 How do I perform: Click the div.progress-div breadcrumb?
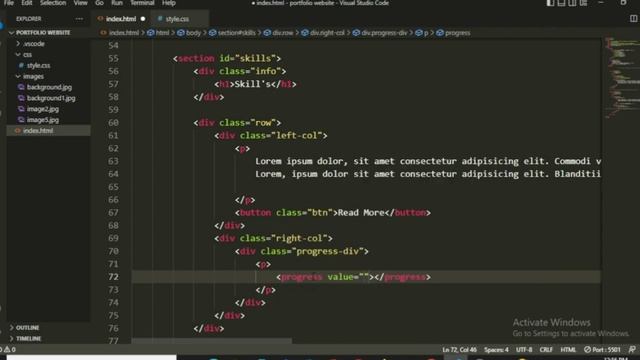384,33
